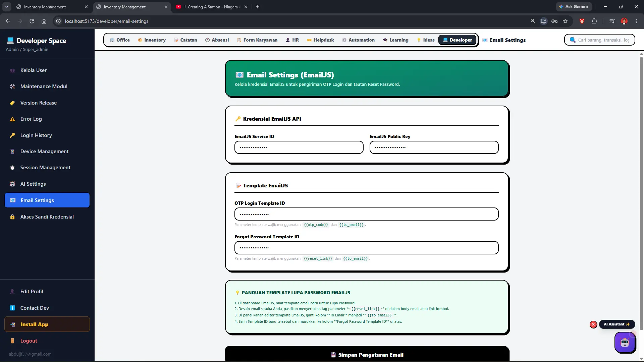
Task: Open Contact Dev
Action: click(x=47, y=308)
